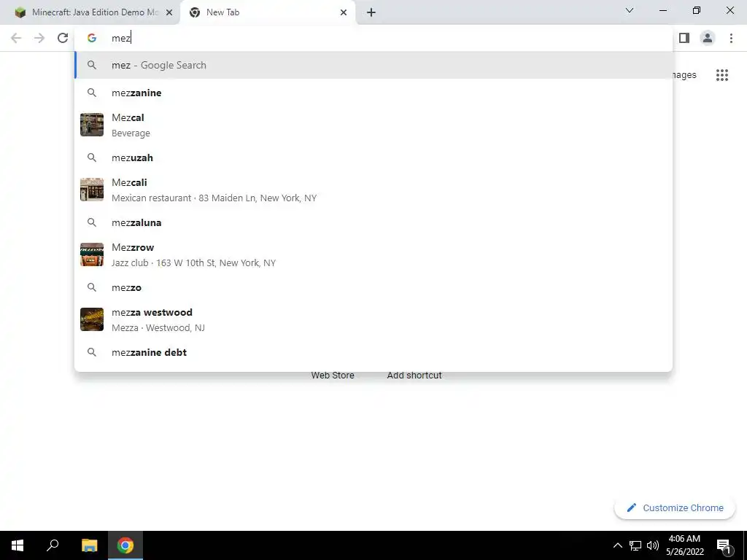Click the search icon beside mezzo
This screenshot has height=560, width=747.
[92, 287]
